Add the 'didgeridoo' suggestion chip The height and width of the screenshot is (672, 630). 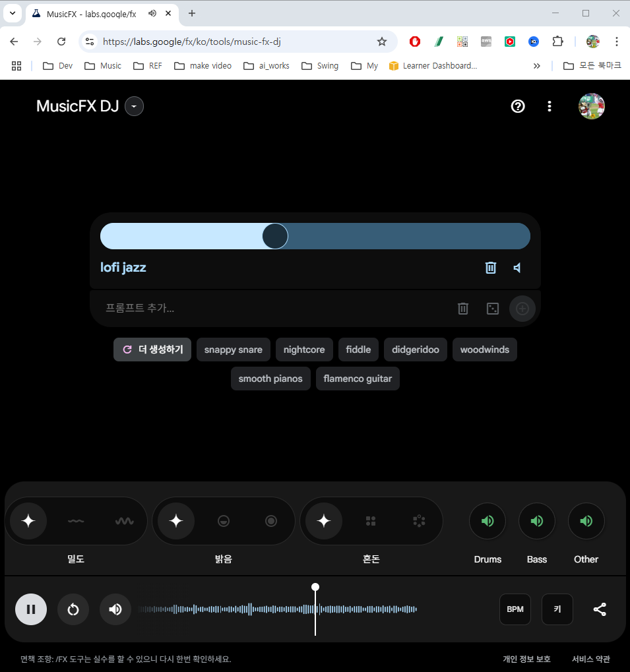[x=416, y=350]
